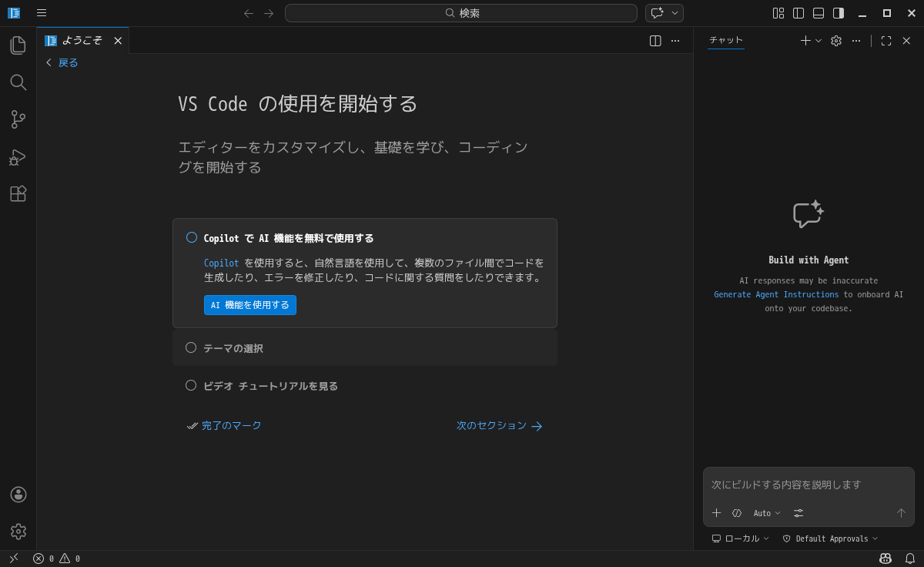Close the ようこそ tab
The image size is (924, 567).
pyautogui.click(x=118, y=41)
